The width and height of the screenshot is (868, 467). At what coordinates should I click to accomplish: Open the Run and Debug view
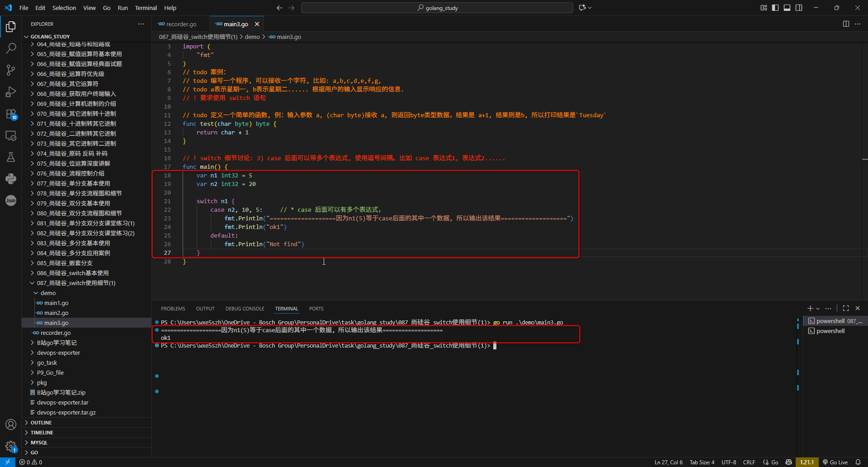coord(11,92)
